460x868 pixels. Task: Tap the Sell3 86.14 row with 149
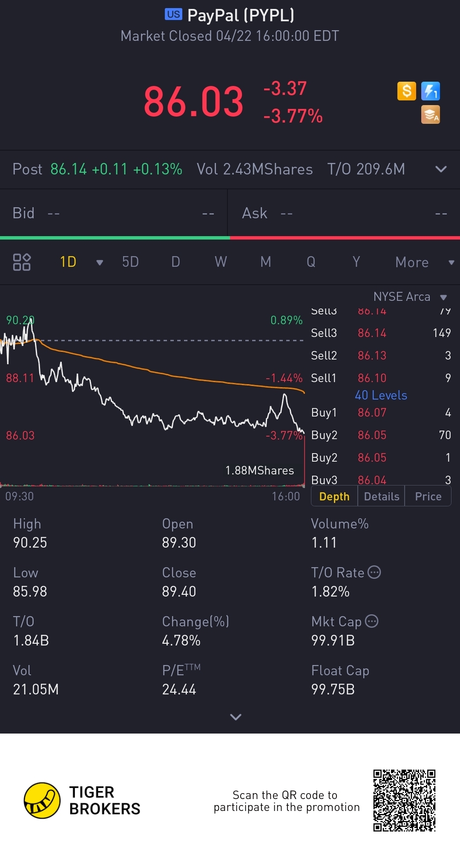click(x=381, y=333)
